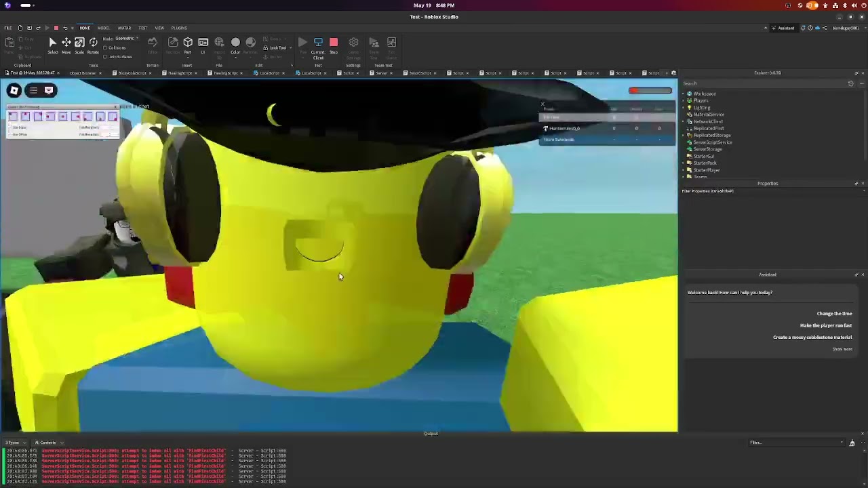The width and height of the screenshot is (868, 488).
Task: Open the BloxyColaScript tab
Action: pos(134,73)
